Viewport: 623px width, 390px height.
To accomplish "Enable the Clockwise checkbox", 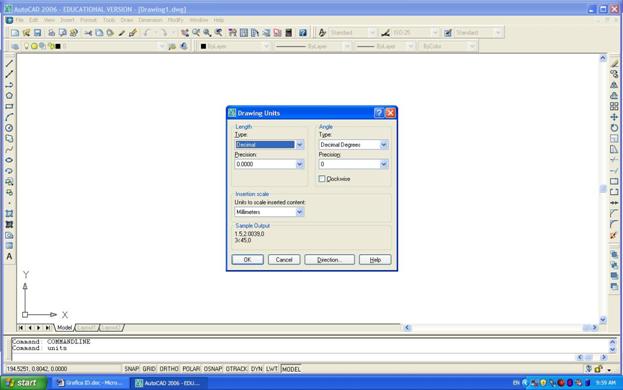I will [x=322, y=179].
